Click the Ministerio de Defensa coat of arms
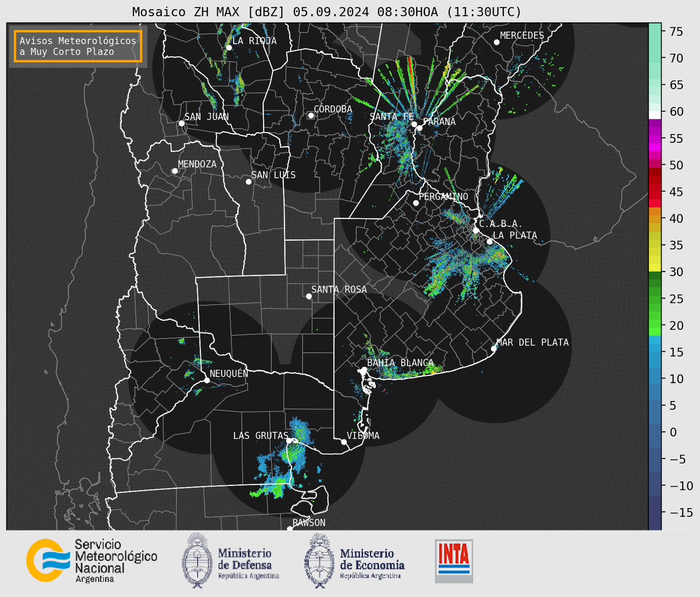700x597 pixels. 198,560
